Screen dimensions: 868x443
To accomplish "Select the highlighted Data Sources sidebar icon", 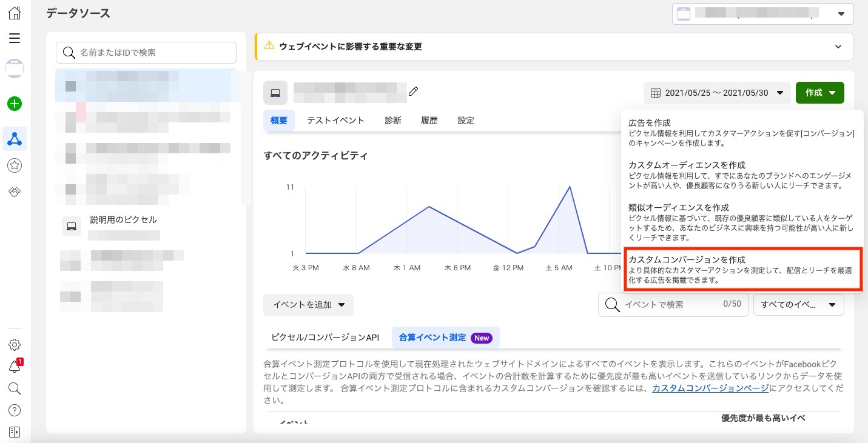I will coord(15,139).
